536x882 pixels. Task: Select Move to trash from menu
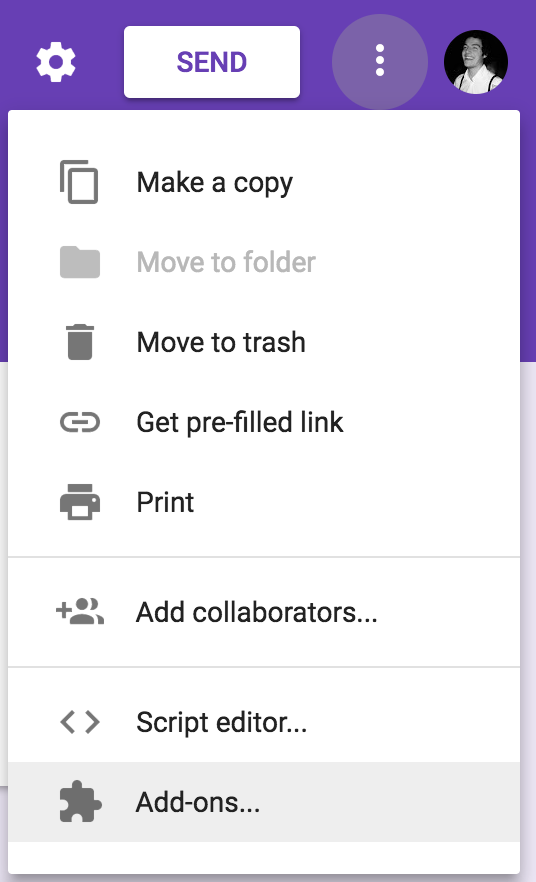pyautogui.click(x=264, y=342)
